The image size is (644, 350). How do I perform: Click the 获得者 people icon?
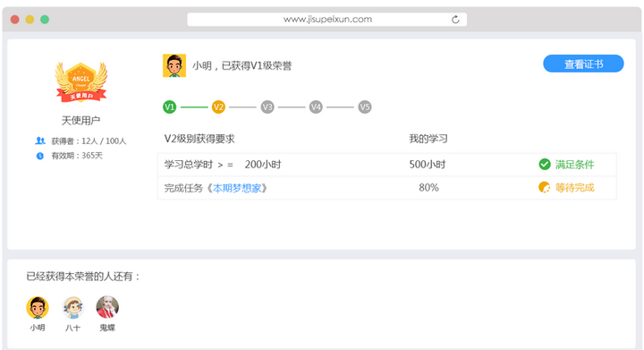(40, 141)
